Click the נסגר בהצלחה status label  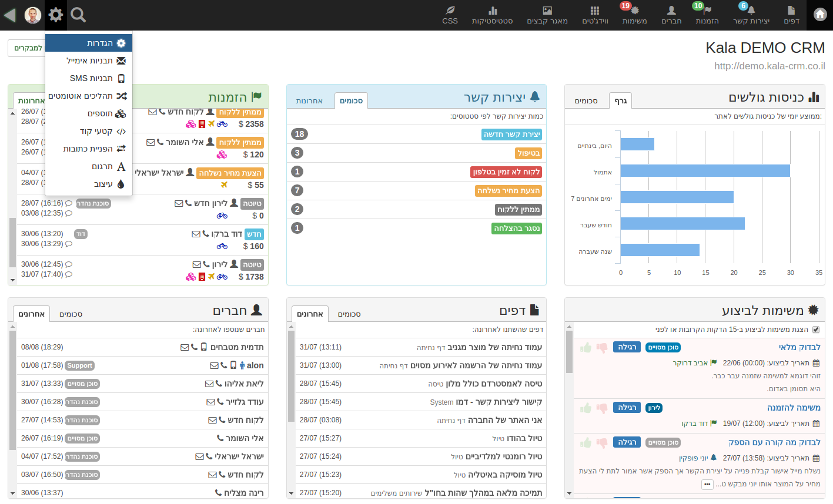pos(517,229)
